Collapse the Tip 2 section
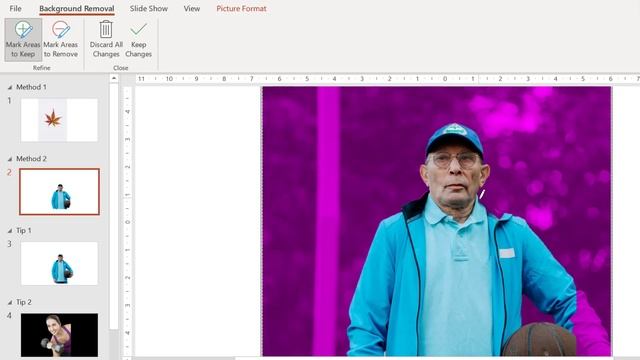 point(10,302)
